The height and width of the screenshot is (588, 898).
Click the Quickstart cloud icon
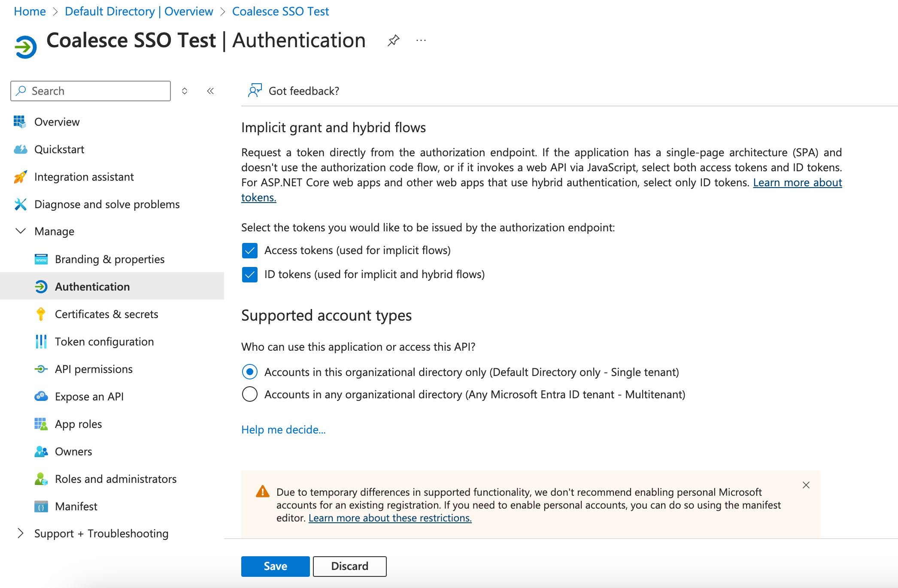coord(20,149)
